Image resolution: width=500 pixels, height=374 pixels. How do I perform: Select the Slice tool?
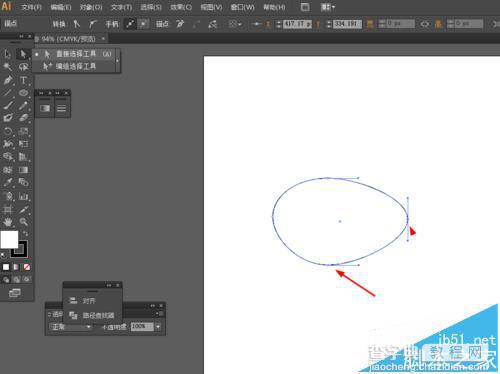tap(23, 209)
